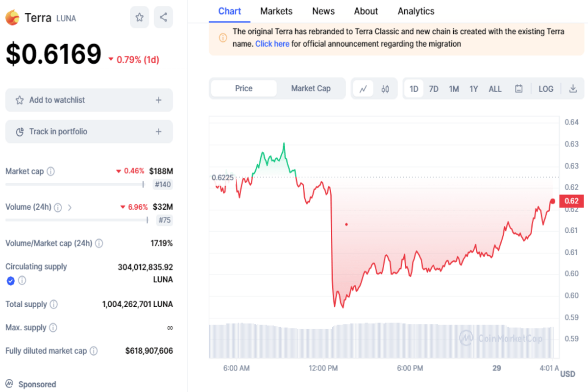Download the chart using the download icon
Screen dimensions: 588x392
coord(572,88)
